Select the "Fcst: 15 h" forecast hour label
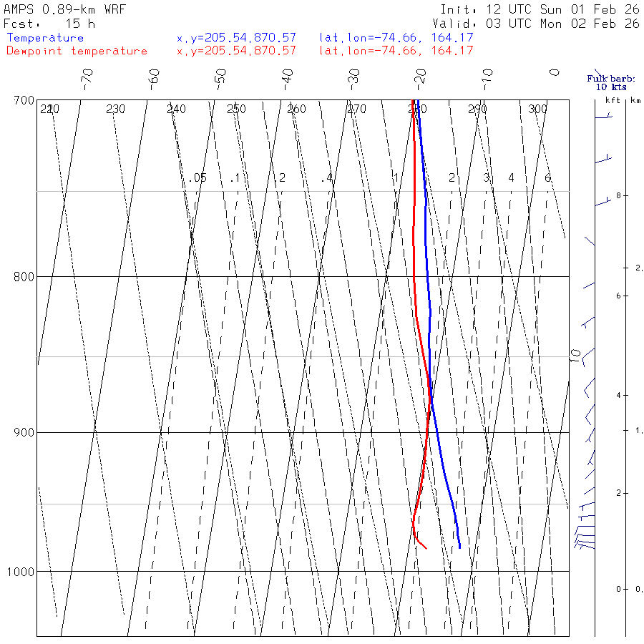Screen dimensions: 644x644 tap(49, 24)
